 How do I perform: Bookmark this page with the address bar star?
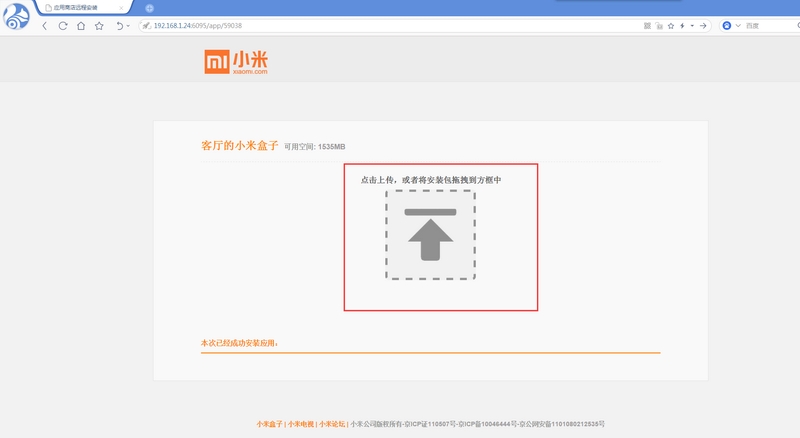[671, 26]
